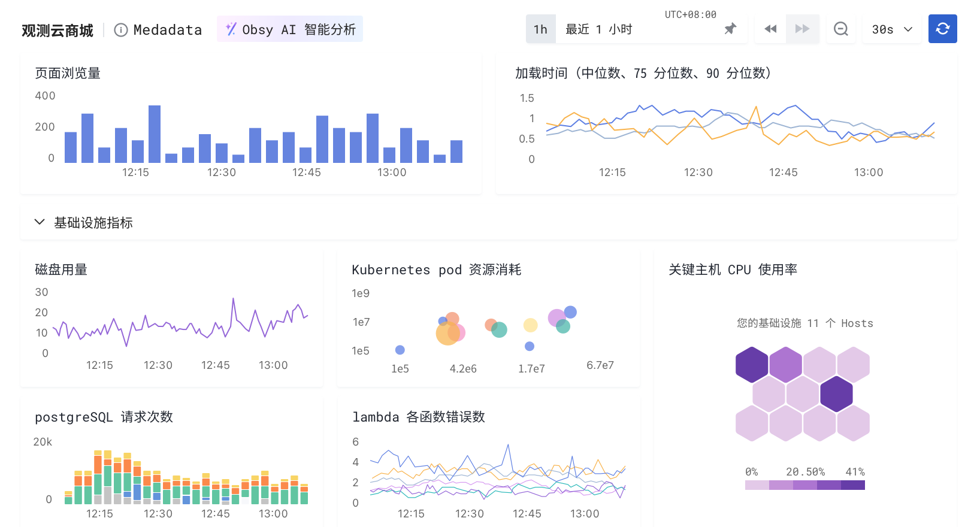Open the 30s refresh interval dropdown

891,29
